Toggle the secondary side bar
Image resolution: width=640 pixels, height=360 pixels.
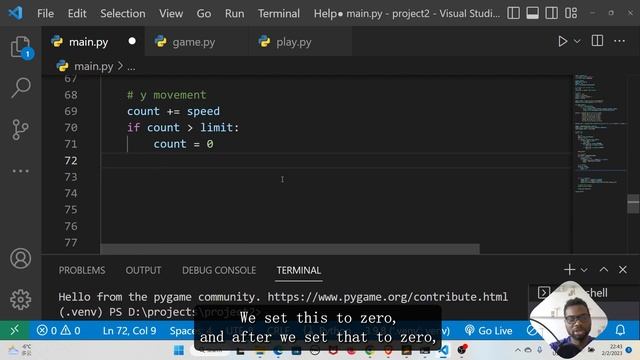(551, 13)
